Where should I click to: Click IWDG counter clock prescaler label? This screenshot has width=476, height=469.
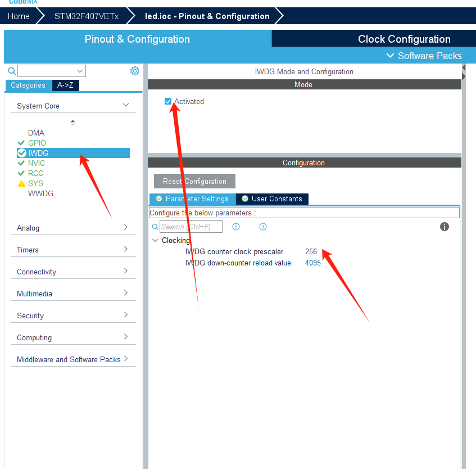point(234,251)
